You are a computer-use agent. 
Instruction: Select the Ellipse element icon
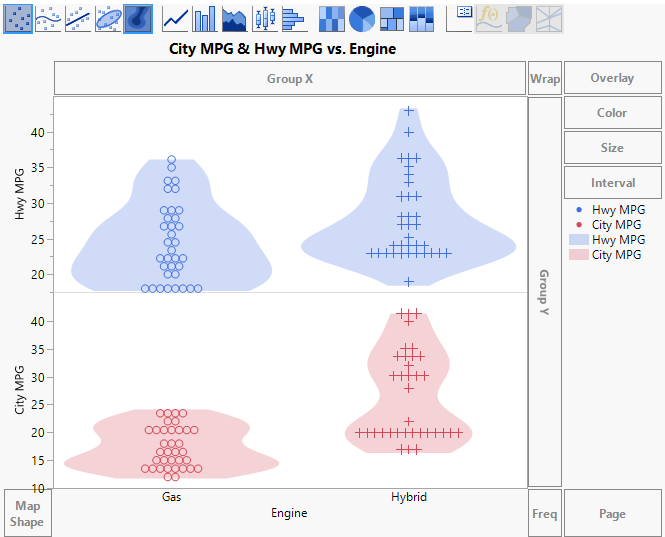(x=108, y=18)
